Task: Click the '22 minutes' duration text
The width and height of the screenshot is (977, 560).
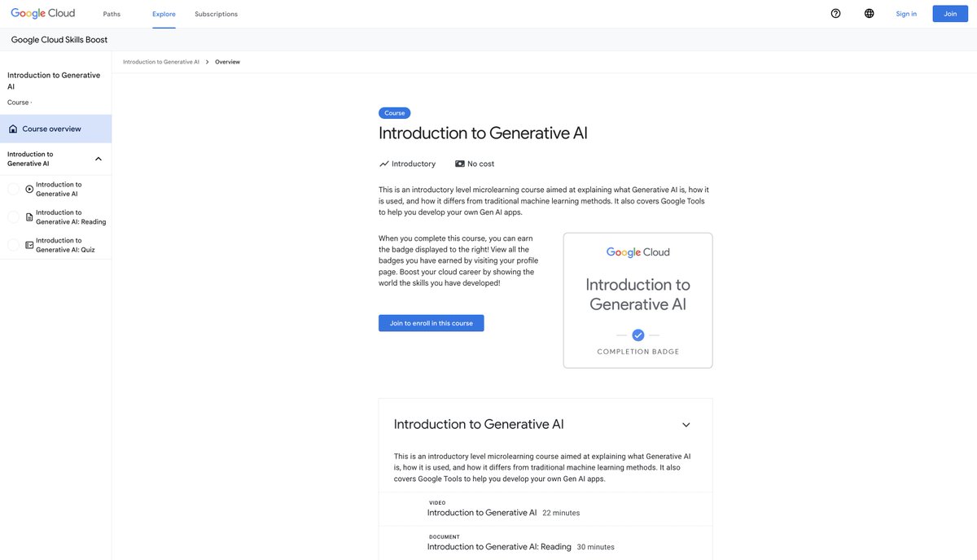Action: coord(561,513)
